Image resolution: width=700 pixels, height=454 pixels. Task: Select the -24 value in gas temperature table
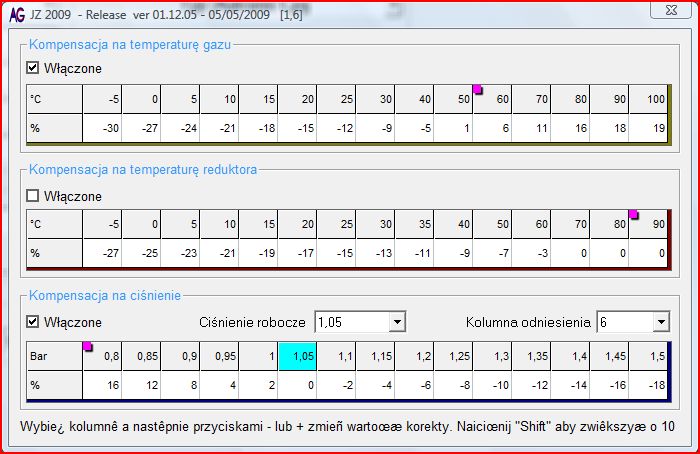180,128
